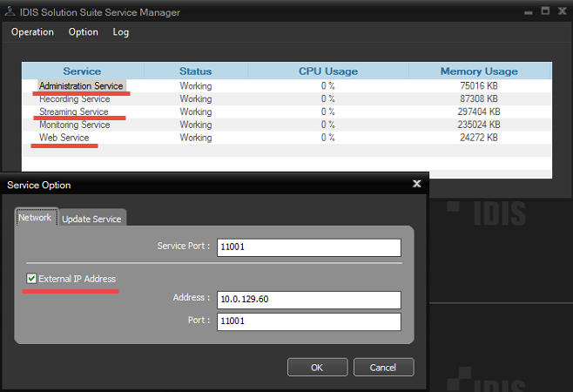Open the Option menu
Image resolution: width=573 pixels, height=392 pixels.
pos(84,32)
